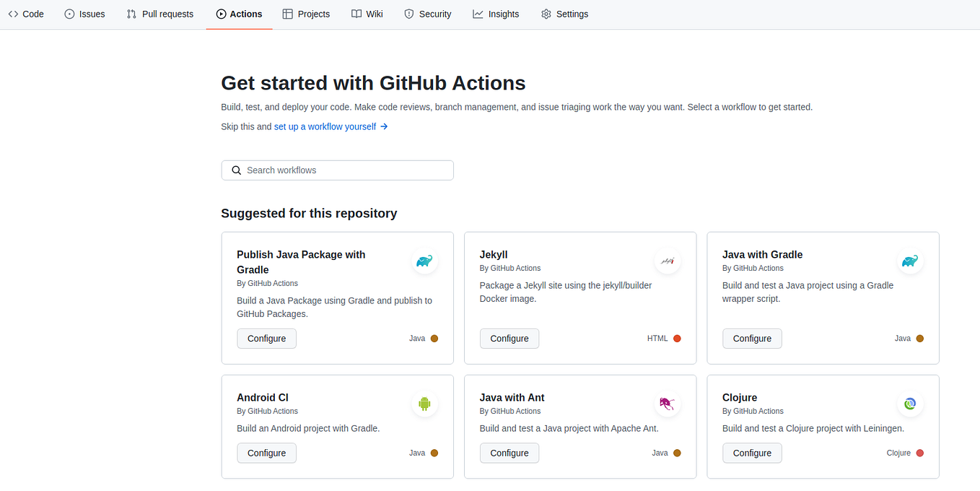Image resolution: width=980 pixels, height=491 pixels.
Task: Switch to the Pull requests tab
Action: 159,14
